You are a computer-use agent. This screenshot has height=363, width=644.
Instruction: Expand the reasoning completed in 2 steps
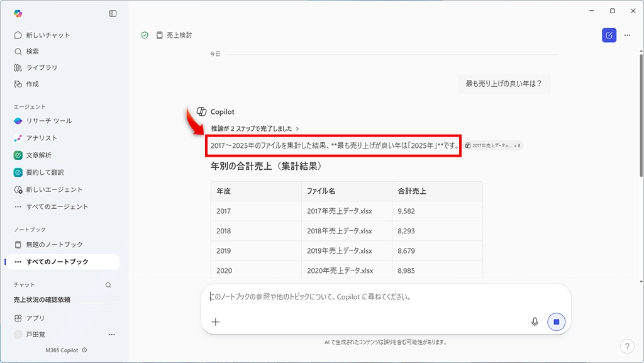[255, 128]
